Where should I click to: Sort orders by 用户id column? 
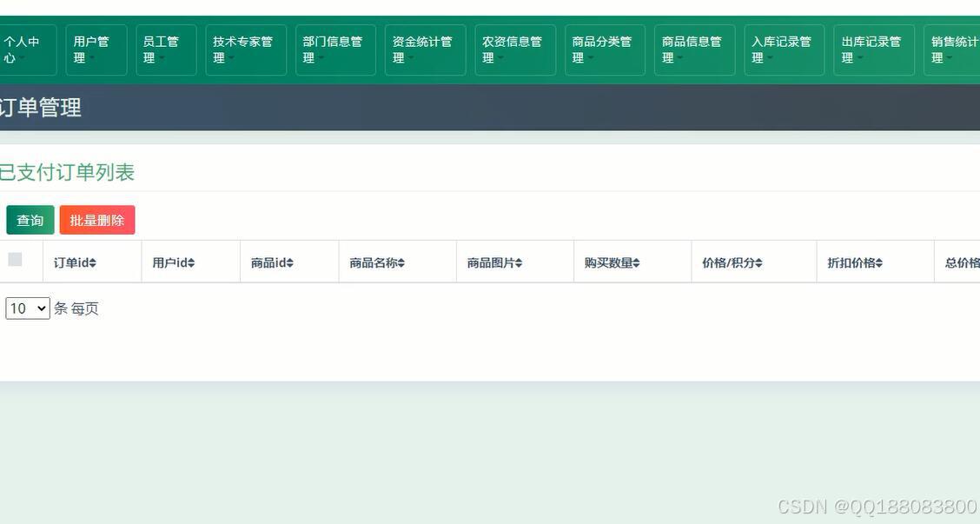[172, 262]
